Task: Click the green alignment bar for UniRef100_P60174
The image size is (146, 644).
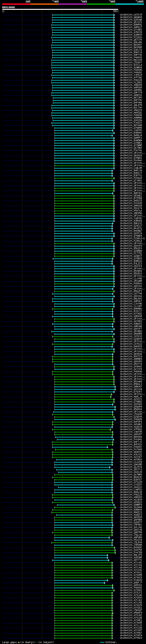Action: pyautogui.click(x=85, y=208)
